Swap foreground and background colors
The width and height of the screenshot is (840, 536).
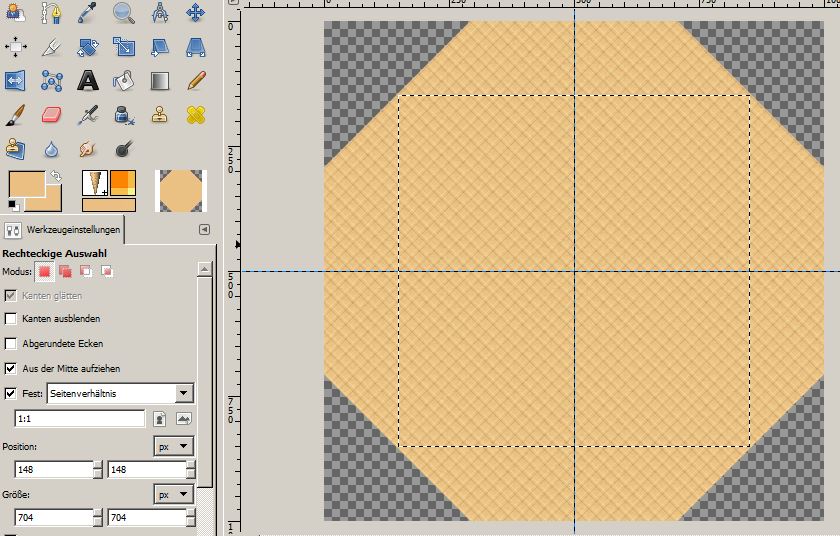point(56,176)
